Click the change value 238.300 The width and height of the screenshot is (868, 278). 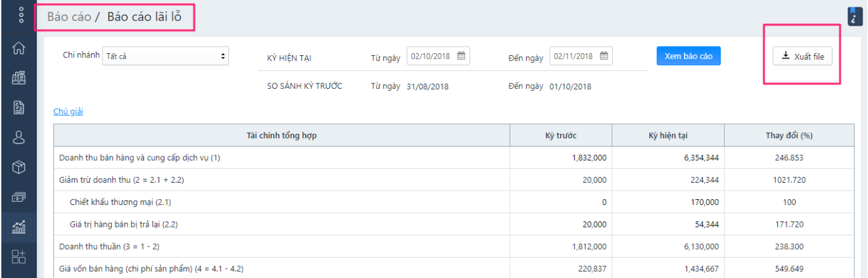point(789,246)
